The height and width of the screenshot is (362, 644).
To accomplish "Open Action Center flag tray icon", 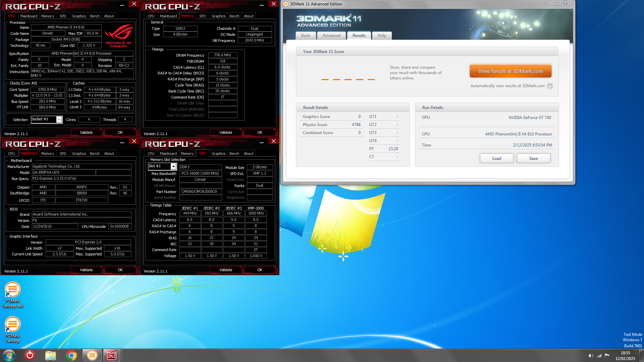I will tap(607, 356).
